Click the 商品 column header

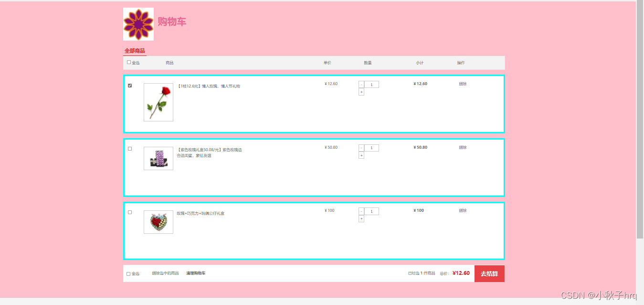pos(169,63)
